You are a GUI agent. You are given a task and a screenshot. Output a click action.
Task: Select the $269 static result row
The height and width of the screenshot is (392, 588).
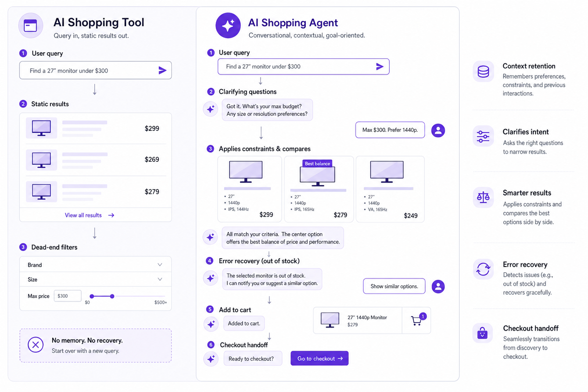pos(95,159)
